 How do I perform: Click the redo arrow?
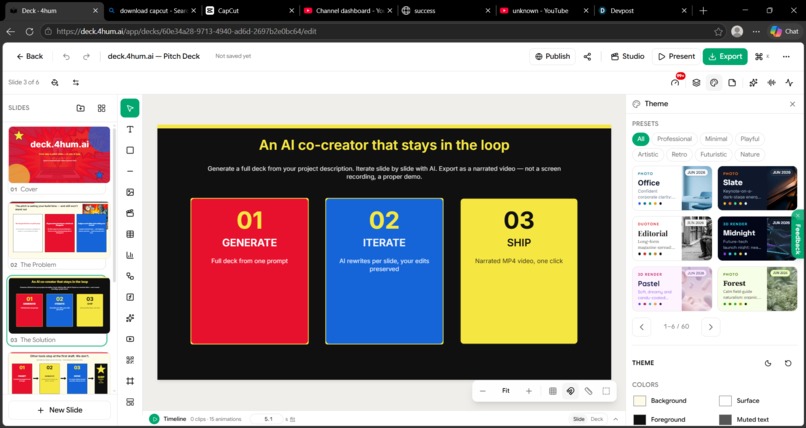(x=86, y=57)
